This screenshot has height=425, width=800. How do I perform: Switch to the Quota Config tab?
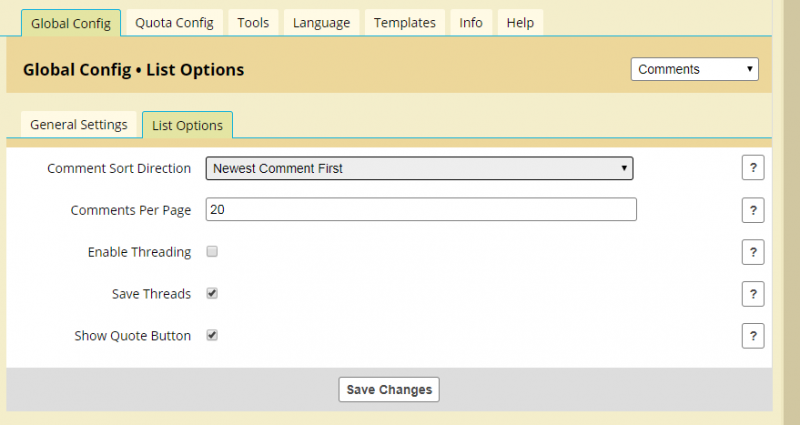click(x=174, y=23)
